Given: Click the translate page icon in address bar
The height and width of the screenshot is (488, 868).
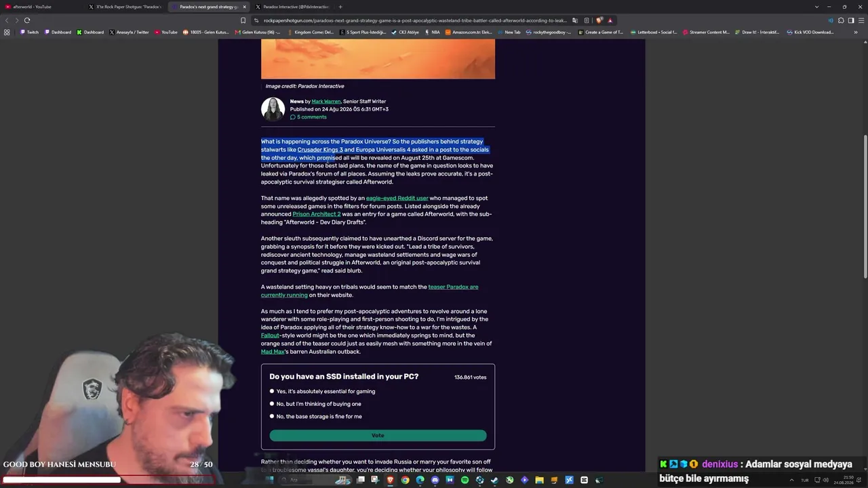Looking at the screenshot, I should 575,20.
